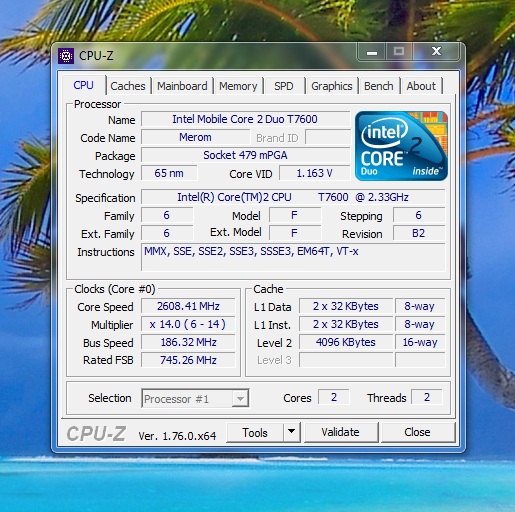515x512 pixels.
Task: Click the Core VID value 1.163 V
Action: tap(314, 173)
